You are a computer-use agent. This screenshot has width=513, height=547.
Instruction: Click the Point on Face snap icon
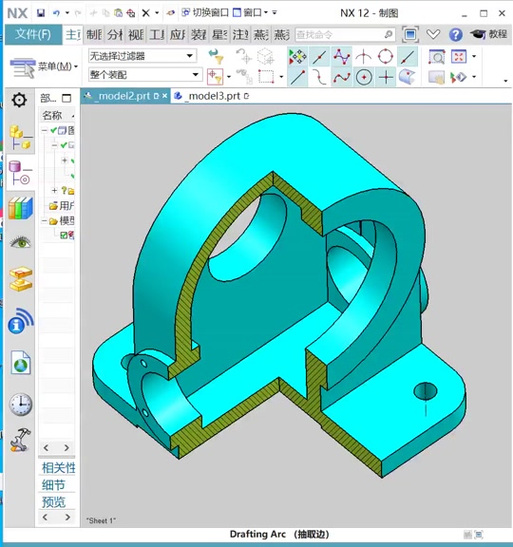pos(407,77)
